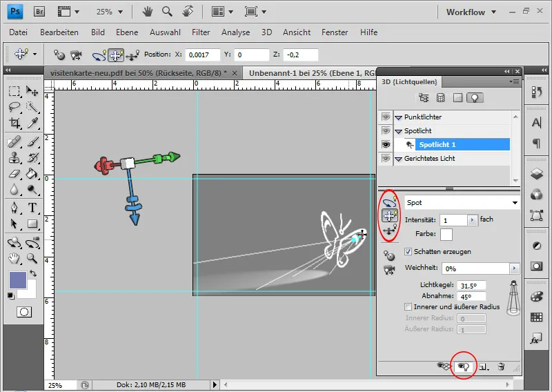
Task: Collapse the Spotlicht group triangle
Action: tap(398, 131)
